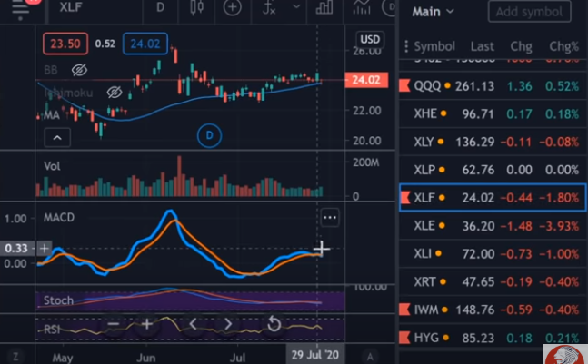Viewport: 588px width, 364px height.
Task: Select XLY row in the watchlist
Action: pyautogui.click(x=492, y=142)
